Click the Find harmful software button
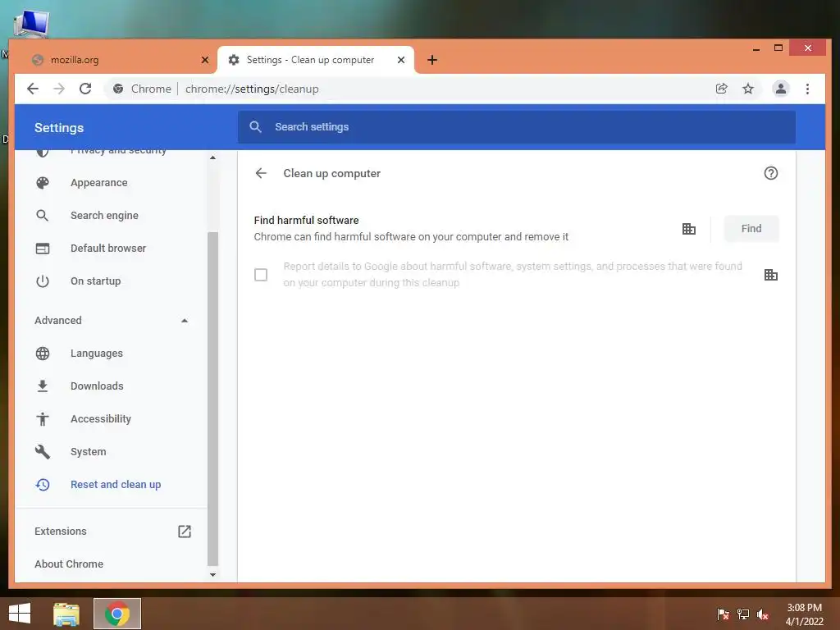 (751, 229)
